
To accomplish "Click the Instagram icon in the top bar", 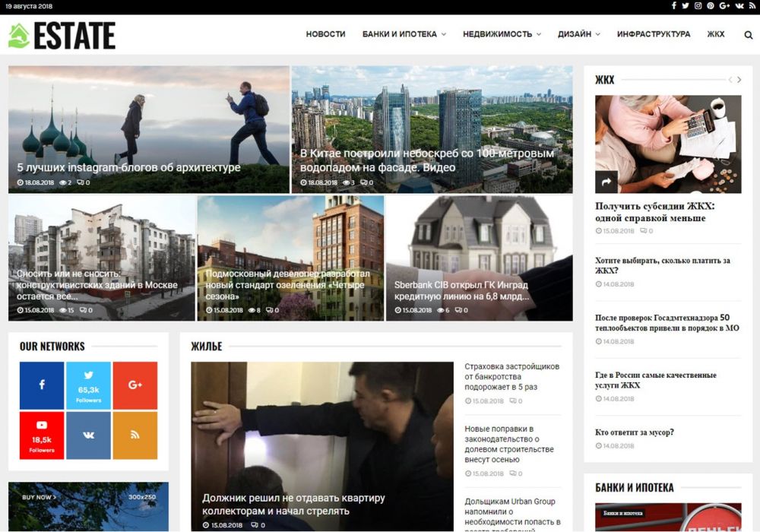I will tap(698, 6).
